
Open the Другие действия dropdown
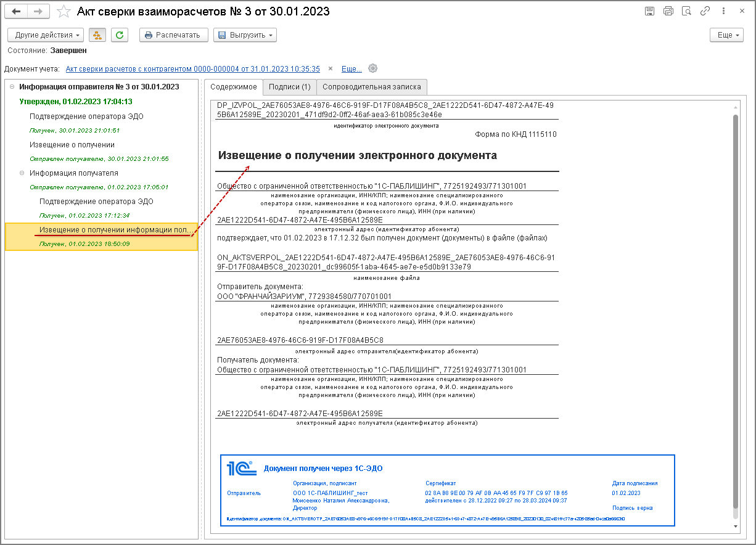46,35
